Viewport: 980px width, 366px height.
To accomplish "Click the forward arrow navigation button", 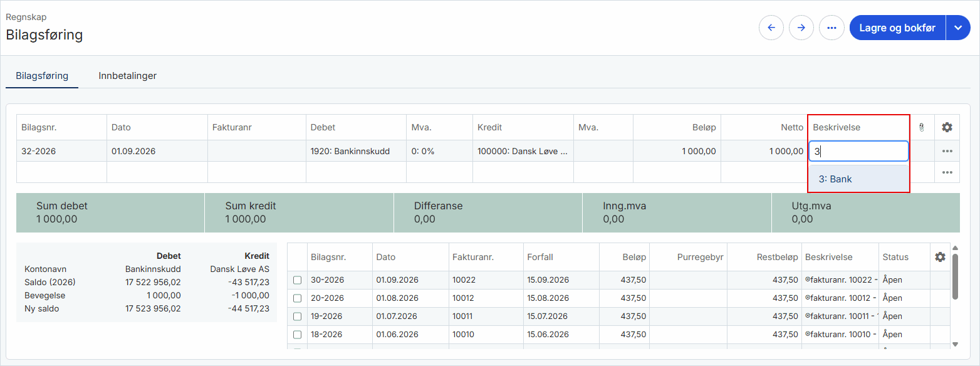I will click(x=801, y=28).
